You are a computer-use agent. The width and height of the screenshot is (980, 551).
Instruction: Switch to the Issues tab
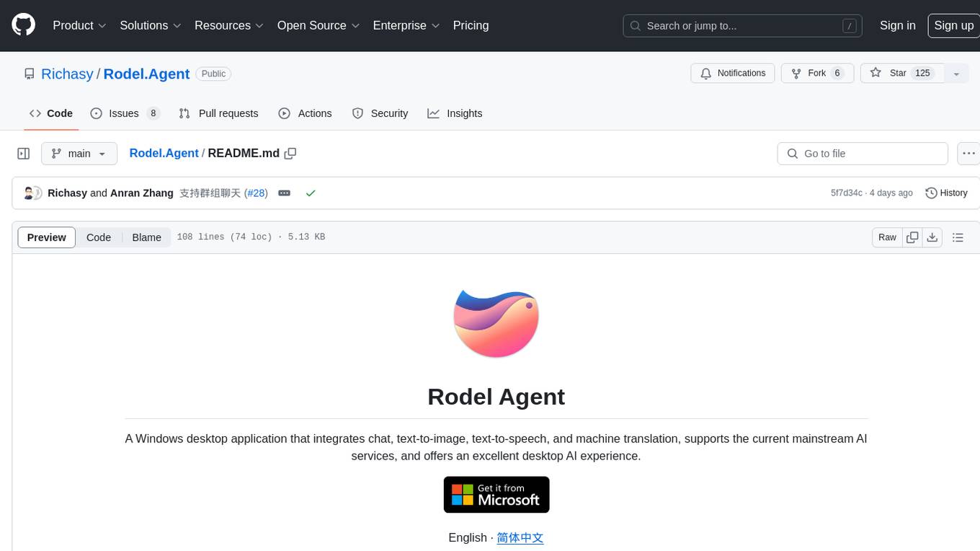(x=125, y=113)
